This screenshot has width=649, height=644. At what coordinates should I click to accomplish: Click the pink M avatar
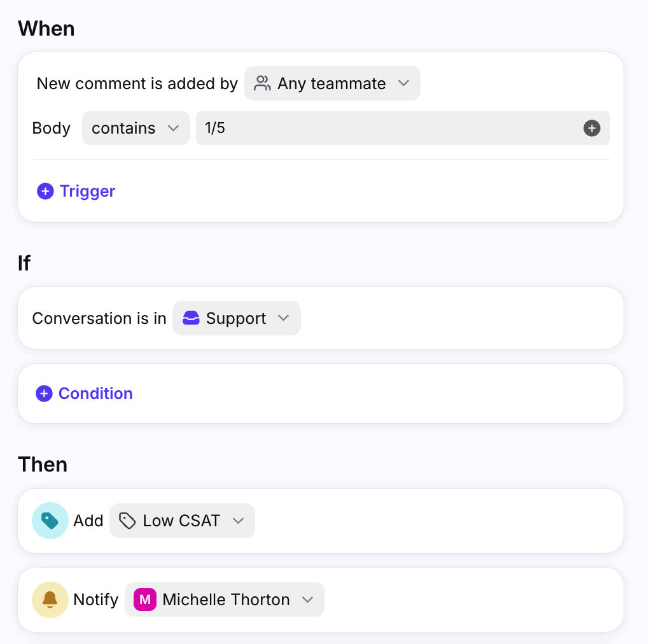145,599
